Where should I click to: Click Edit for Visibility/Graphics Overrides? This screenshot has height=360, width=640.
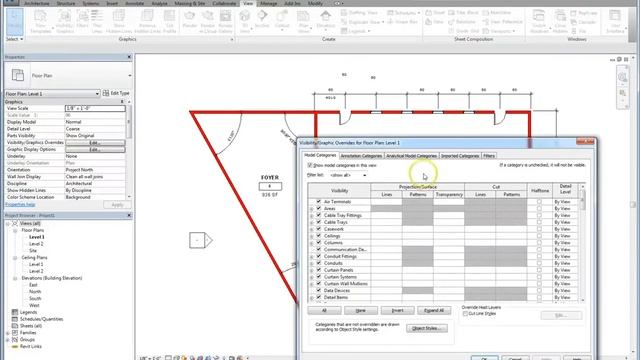(x=95, y=142)
